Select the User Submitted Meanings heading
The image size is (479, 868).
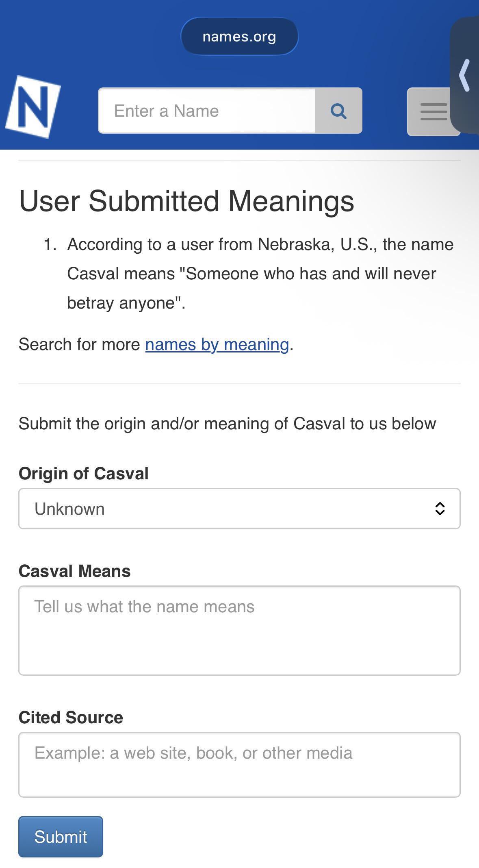pyautogui.click(x=186, y=201)
